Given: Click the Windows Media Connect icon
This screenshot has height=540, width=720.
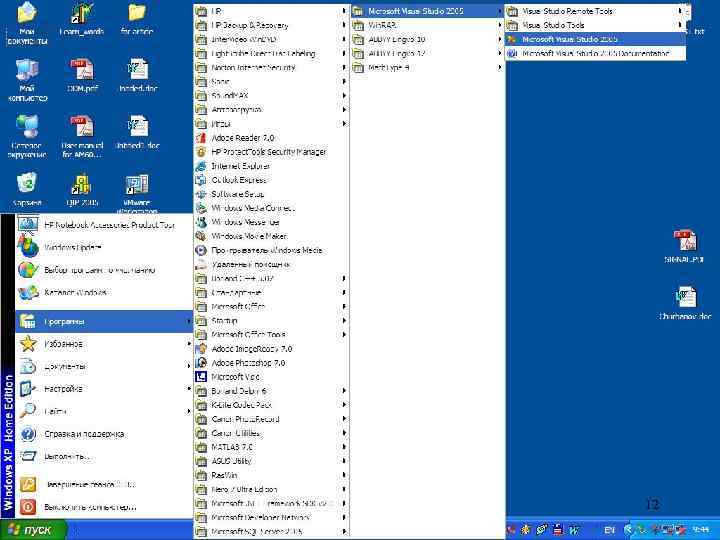Looking at the screenshot, I should click(x=201, y=208).
